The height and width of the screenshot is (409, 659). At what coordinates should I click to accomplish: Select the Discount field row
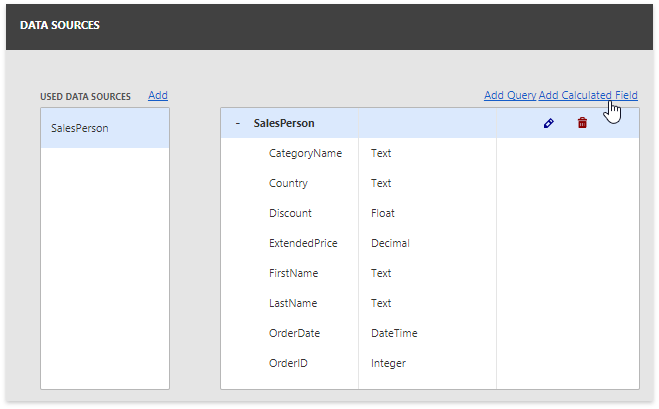pos(290,213)
